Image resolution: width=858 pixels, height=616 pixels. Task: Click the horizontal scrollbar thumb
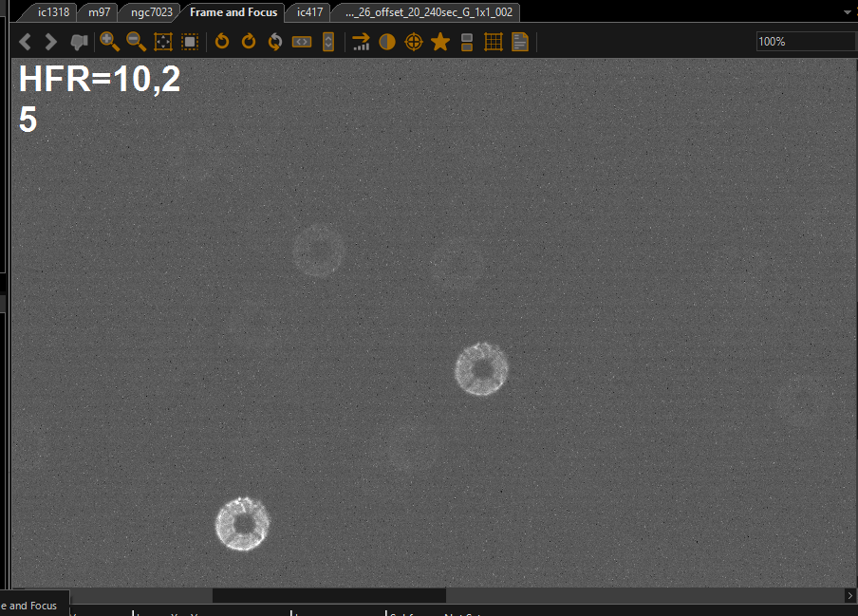(x=328, y=595)
